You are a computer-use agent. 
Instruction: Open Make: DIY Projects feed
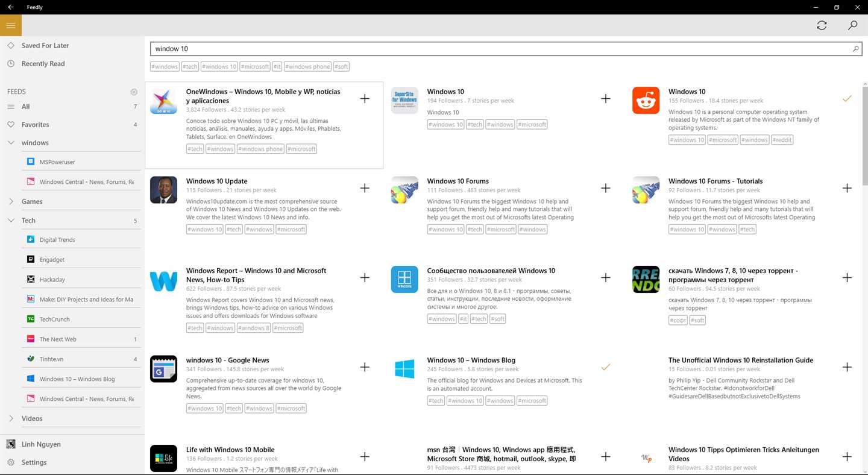tap(86, 300)
